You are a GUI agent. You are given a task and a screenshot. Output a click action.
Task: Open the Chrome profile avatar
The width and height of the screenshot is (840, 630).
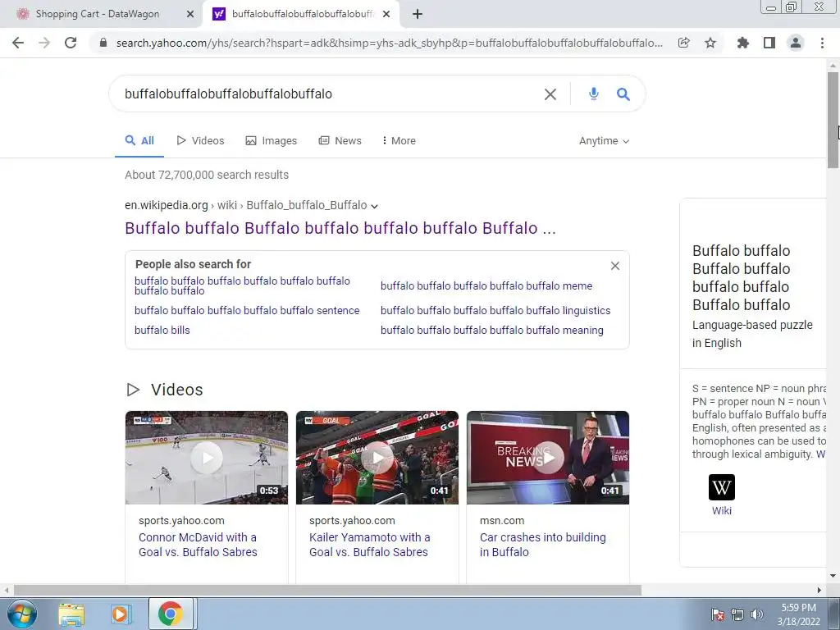(x=796, y=43)
